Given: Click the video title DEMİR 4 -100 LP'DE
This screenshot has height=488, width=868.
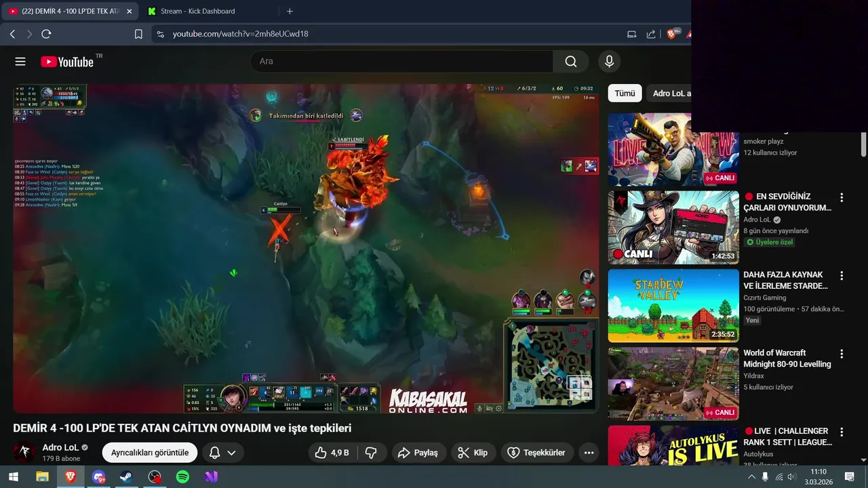Looking at the screenshot, I should coord(182,428).
